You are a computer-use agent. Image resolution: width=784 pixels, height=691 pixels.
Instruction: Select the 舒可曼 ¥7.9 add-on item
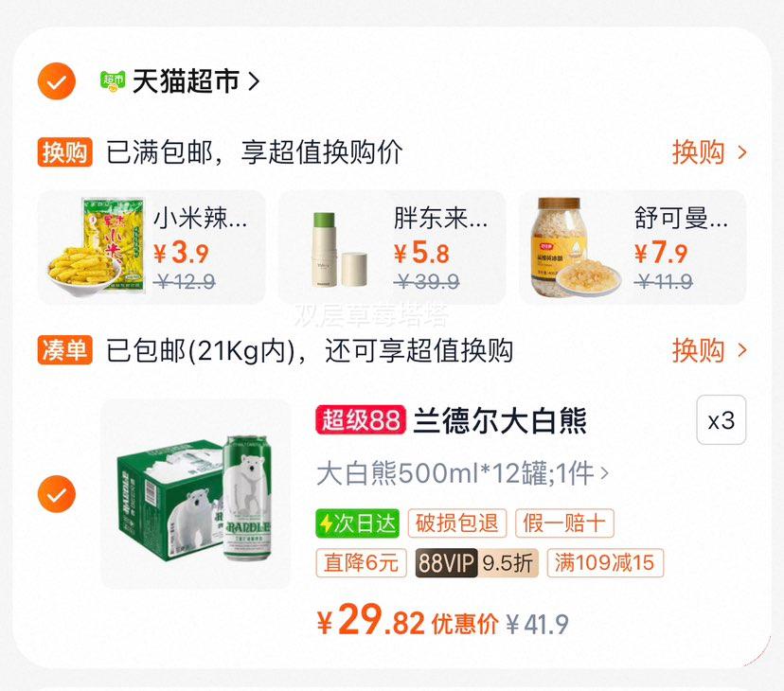pos(633,247)
